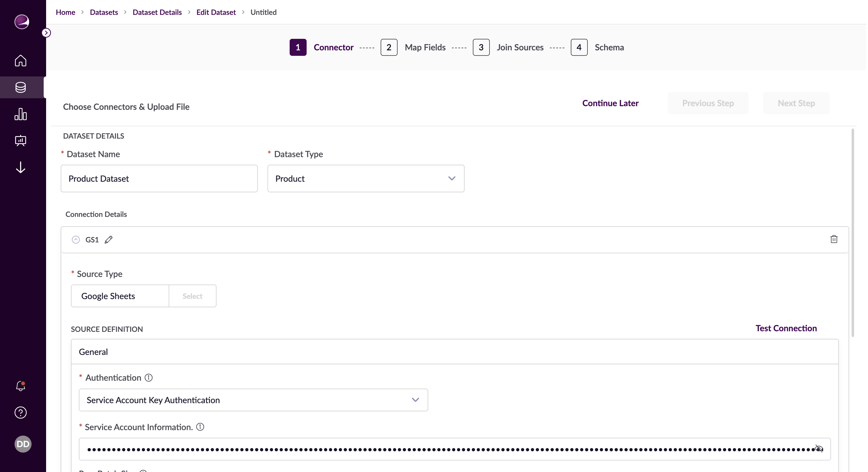868x472 pixels.
Task: Open the notifications bell icon
Action: tap(21, 386)
